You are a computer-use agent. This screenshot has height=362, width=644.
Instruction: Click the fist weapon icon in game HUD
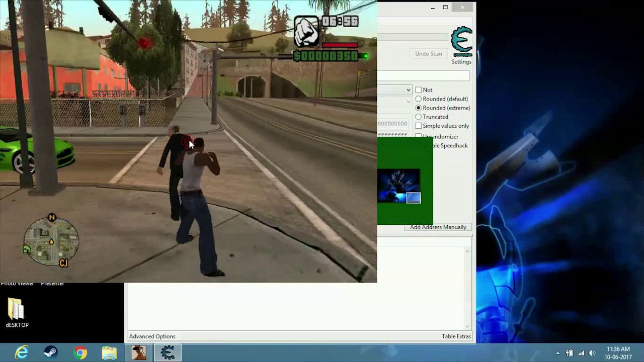click(306, 31)
